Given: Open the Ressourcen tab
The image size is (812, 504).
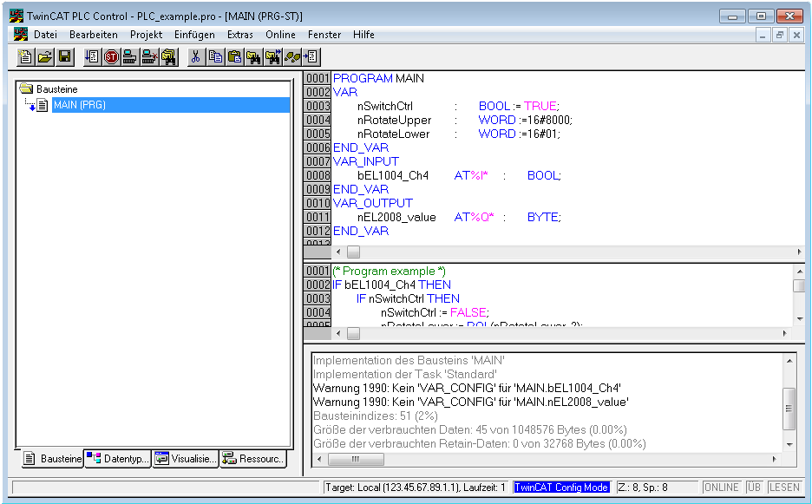Looking at the screenshot, I should 252,459.
